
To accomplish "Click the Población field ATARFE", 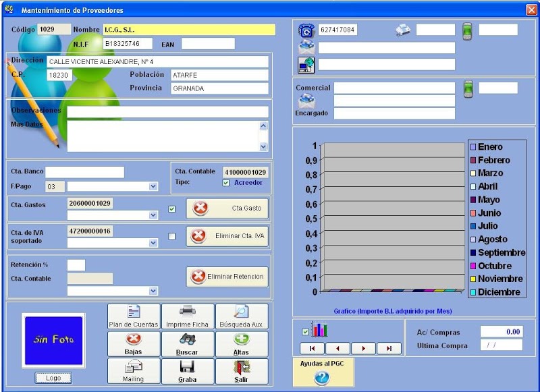I will [219, 75].
